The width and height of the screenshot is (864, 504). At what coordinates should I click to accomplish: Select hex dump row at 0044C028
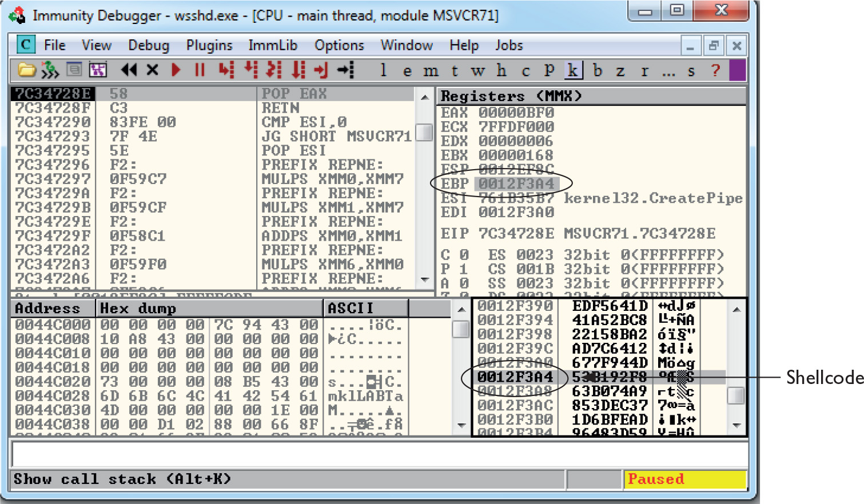point(209,396)
